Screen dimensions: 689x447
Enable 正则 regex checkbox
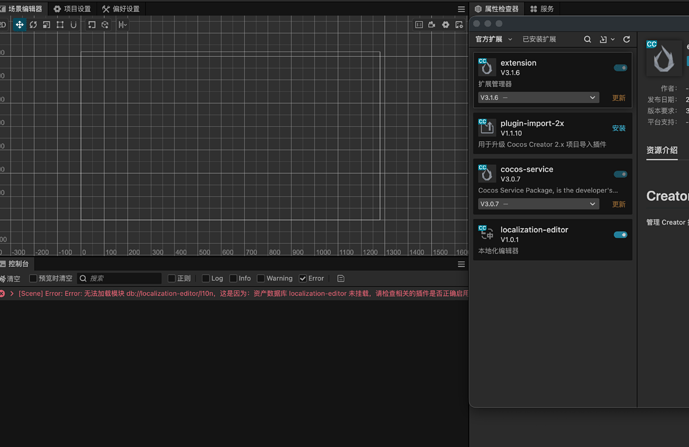(x=172, y=278)
